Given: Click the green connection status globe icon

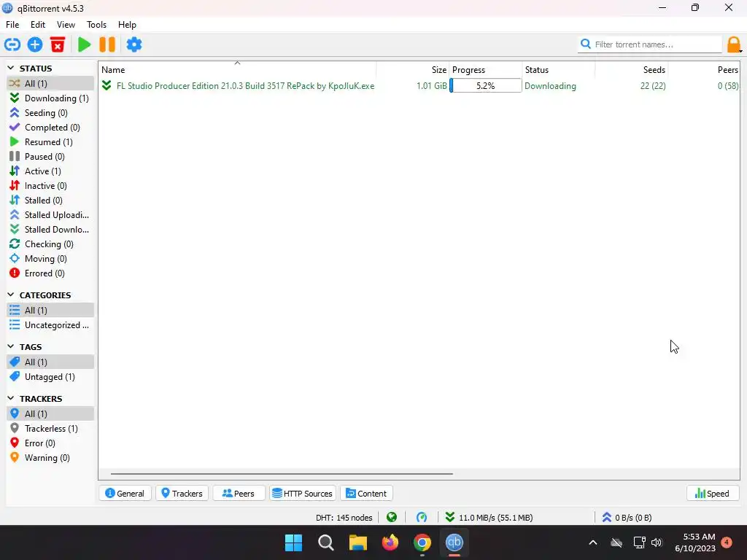Looking at the screenshot, I should coord(392,517).
